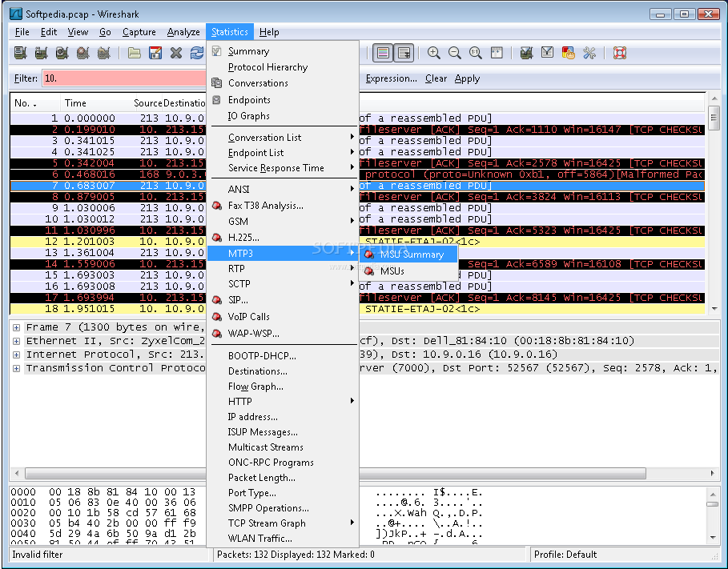
Task: Open the Help menu
Action: (x=269, y=32)
